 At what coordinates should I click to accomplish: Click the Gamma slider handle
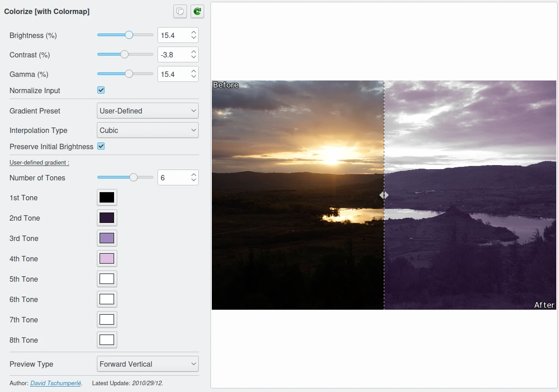click(x=129, y=74)
